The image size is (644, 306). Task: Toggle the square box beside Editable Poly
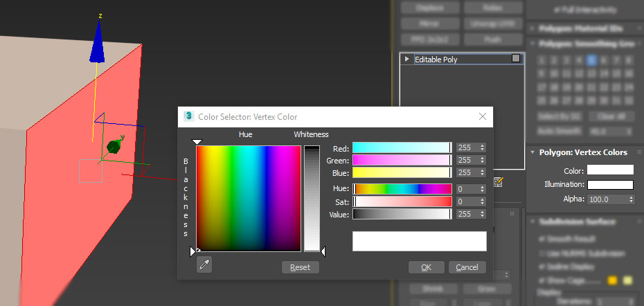(516, 59)
